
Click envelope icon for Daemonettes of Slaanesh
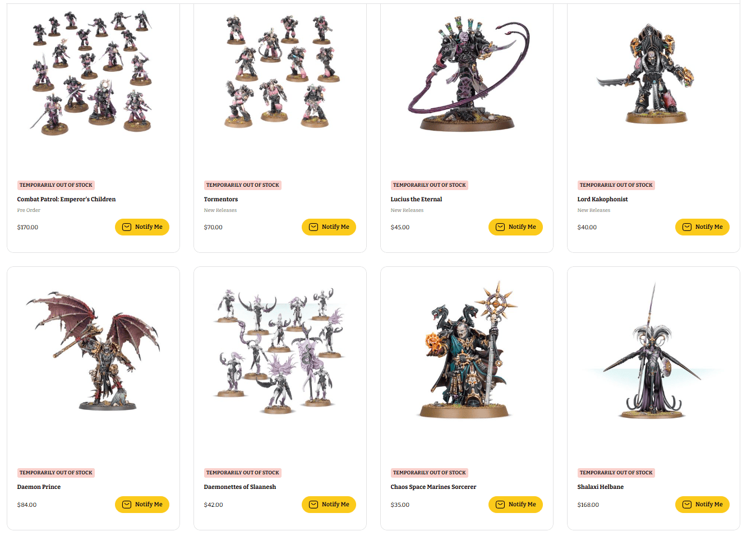click(314, 505)
